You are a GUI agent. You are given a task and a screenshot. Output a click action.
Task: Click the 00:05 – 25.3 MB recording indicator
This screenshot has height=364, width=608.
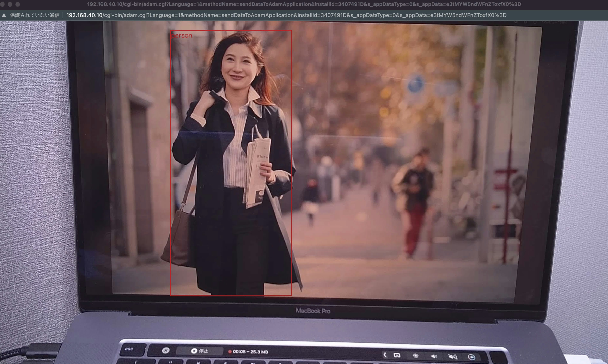pos(248,351)
